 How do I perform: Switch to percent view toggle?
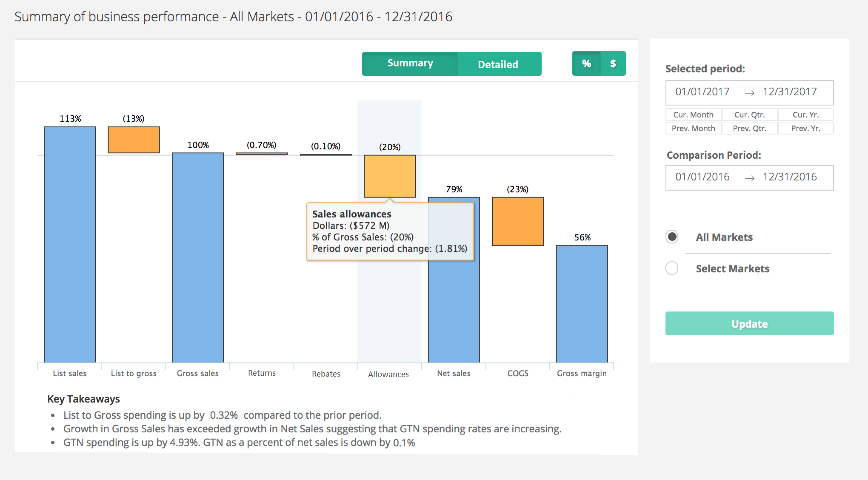click(586, 64)
